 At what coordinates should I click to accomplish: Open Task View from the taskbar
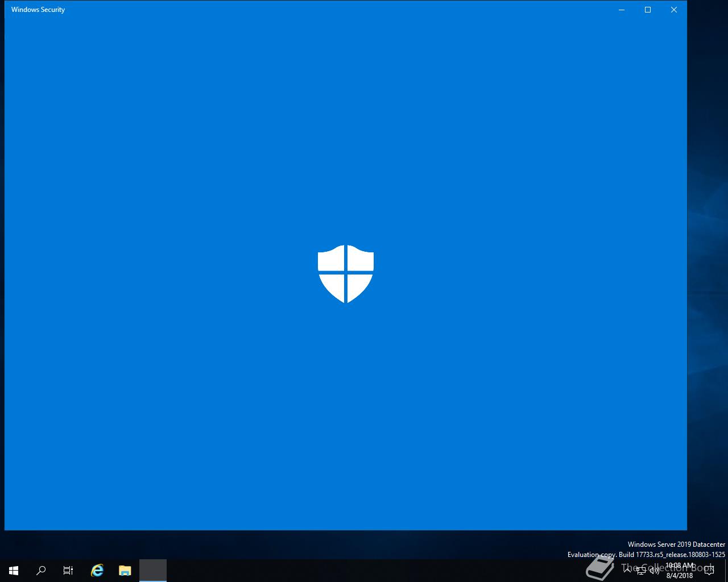click(68, 571)
